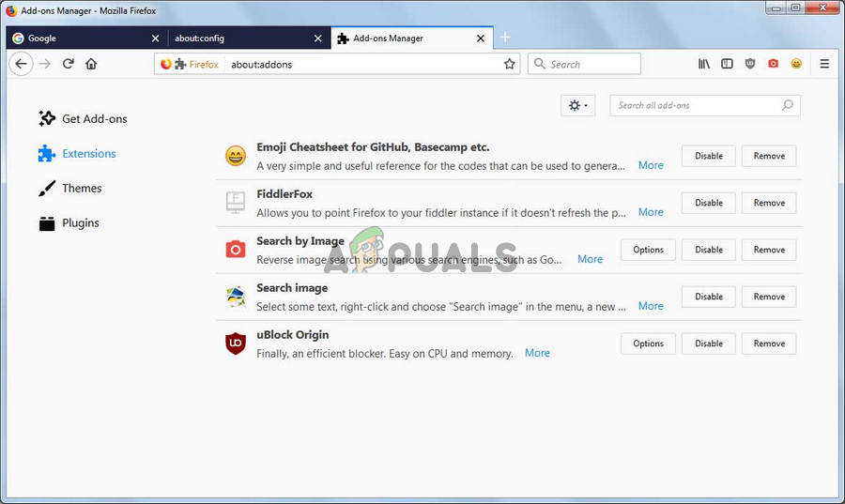The height and width of the screenshot is (504, 845).
Task: Disable the Search by Image extension
Action: (x=708, y=250)
